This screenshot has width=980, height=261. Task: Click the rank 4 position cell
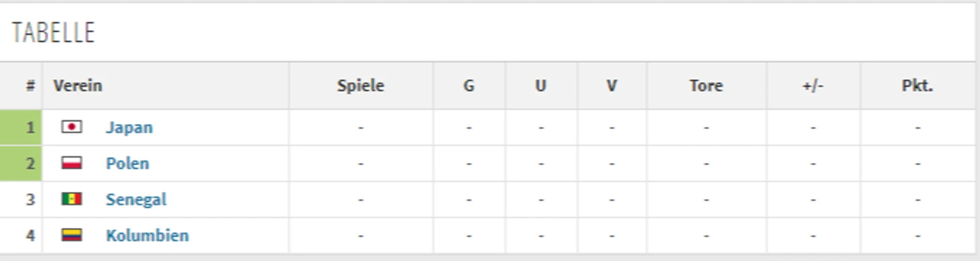pyautogui.click(x=21, y=236)
